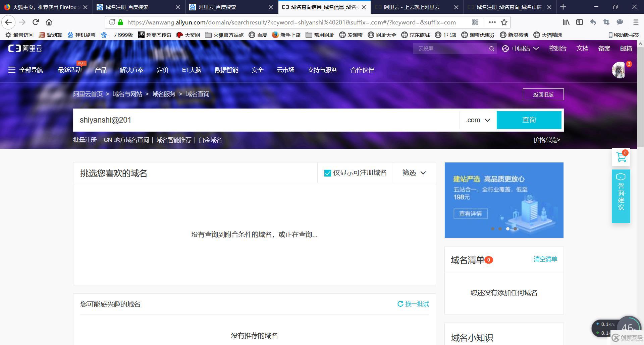Open page actions three-dot menu

492,22
